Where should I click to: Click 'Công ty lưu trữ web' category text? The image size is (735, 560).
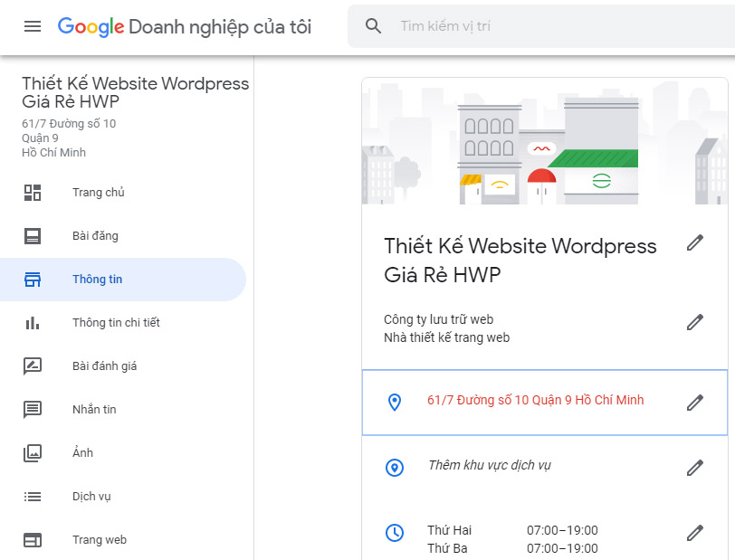pos(438,319)
